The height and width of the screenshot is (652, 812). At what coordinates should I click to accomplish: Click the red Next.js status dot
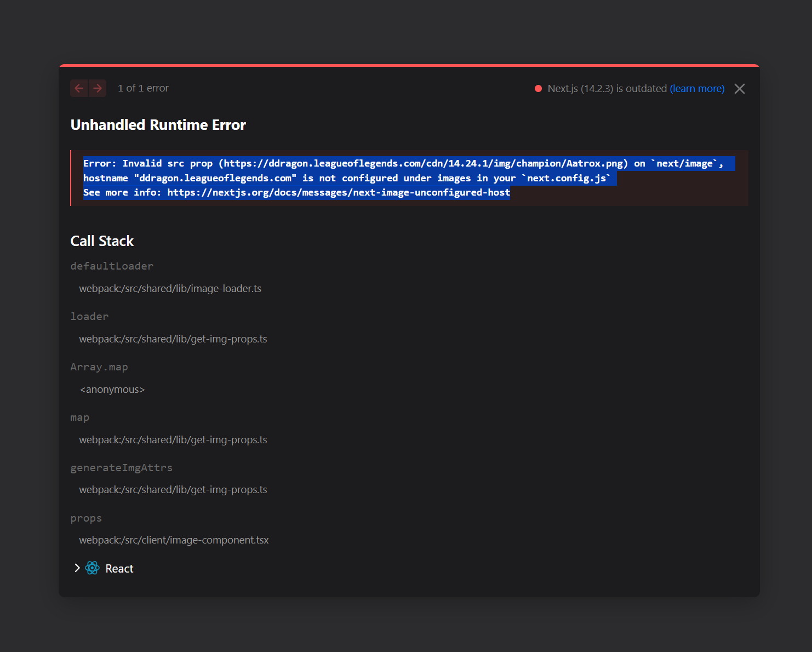[538, 88]
